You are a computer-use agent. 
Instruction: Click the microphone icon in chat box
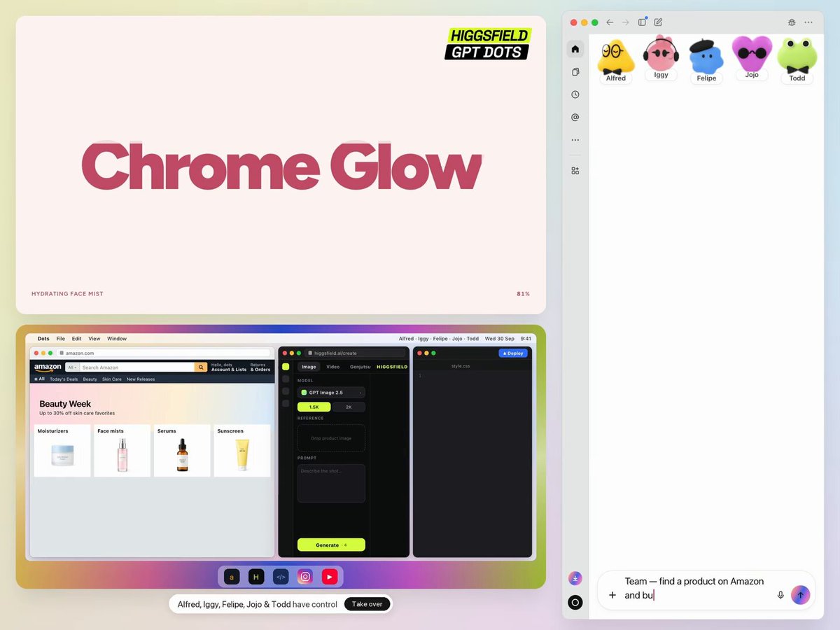point(780,595)
